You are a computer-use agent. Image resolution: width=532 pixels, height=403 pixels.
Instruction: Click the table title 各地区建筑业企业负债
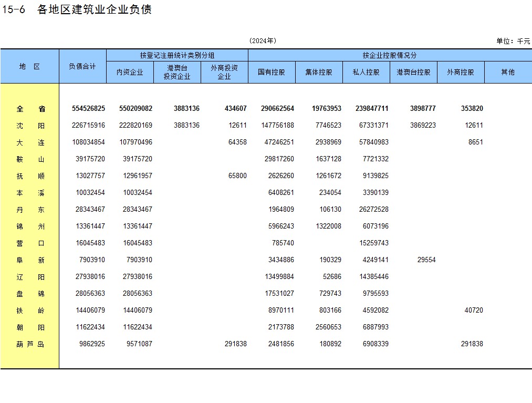tap(95, 9)
